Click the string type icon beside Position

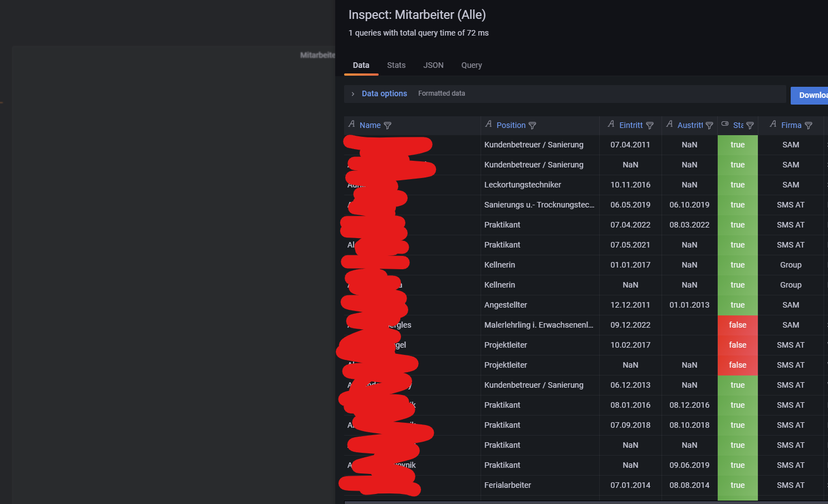point(488,125)
